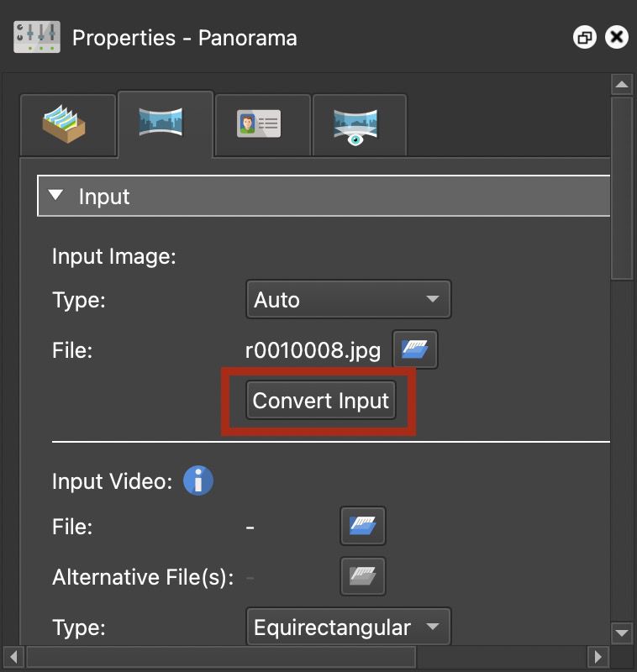Open the Type dropdown showing Auto
This screenshot has width=637, height=672.
pos(348,299)
